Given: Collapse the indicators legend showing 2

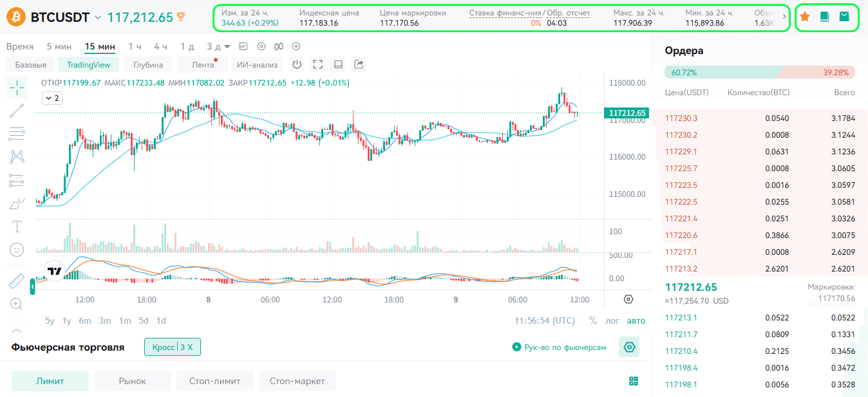Looking at the screenshot, I should [x=52, y=98].
